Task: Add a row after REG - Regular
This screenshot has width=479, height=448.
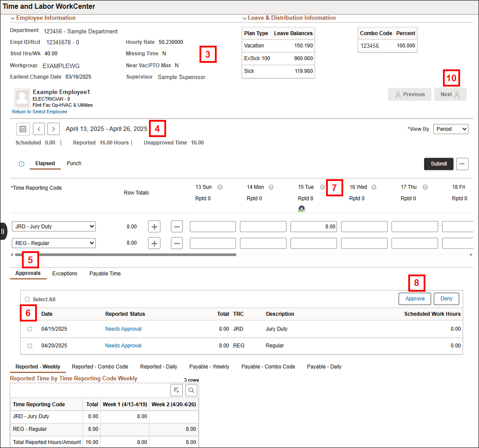Action: pyautogui.click(x=154, y=243)
